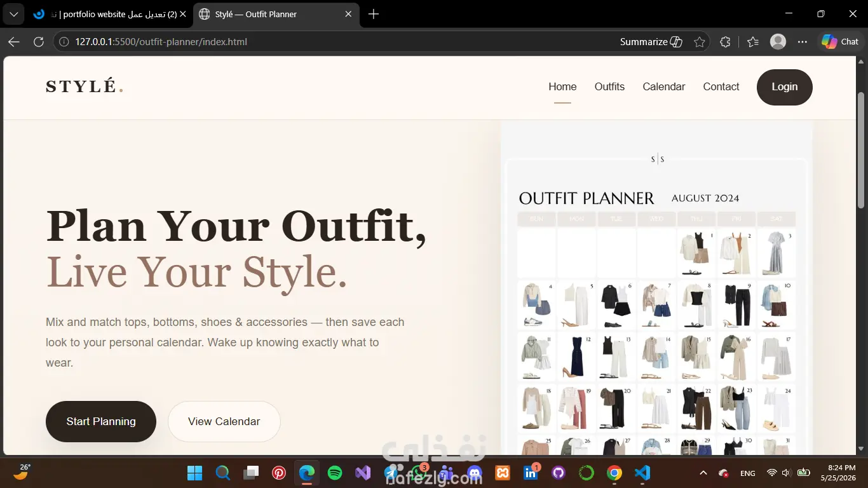This screenshot has width=868, height=488.
Task: Open the weather widget showing 26°
Action: tap(22, 473)
